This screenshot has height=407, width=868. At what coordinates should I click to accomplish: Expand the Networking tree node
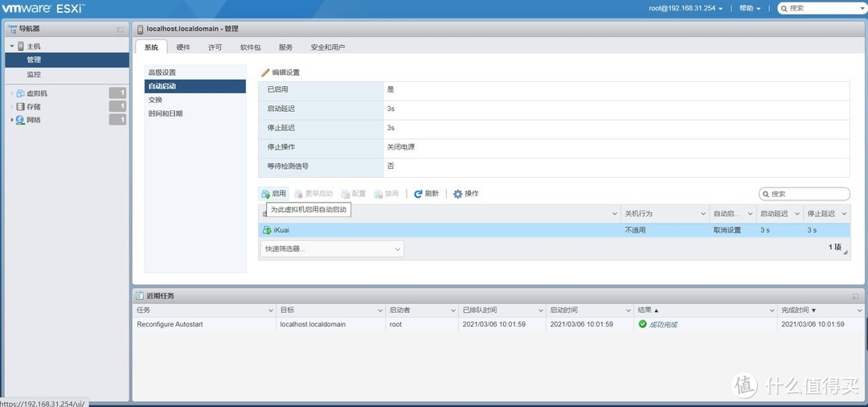(12, 120)
